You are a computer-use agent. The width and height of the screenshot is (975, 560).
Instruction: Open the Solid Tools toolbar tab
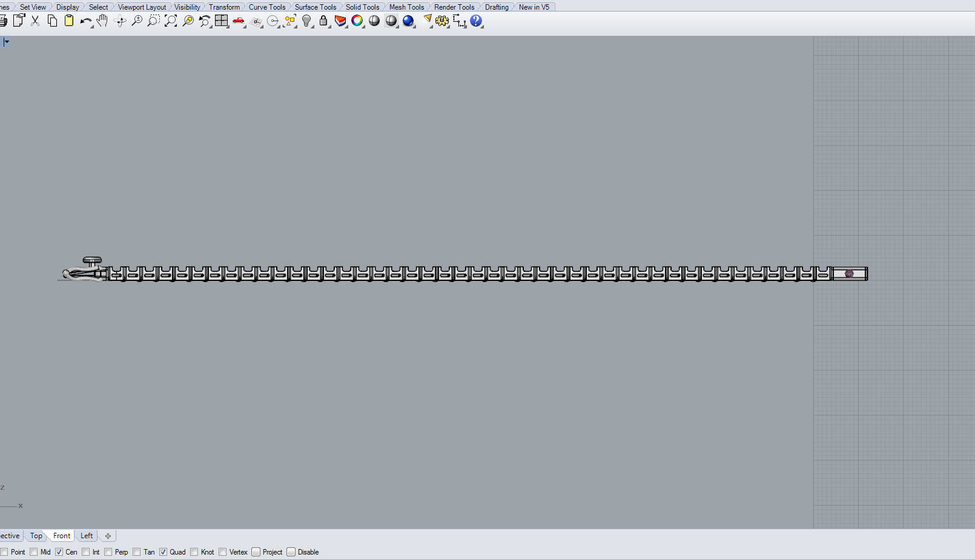click(x=362, y=7)
